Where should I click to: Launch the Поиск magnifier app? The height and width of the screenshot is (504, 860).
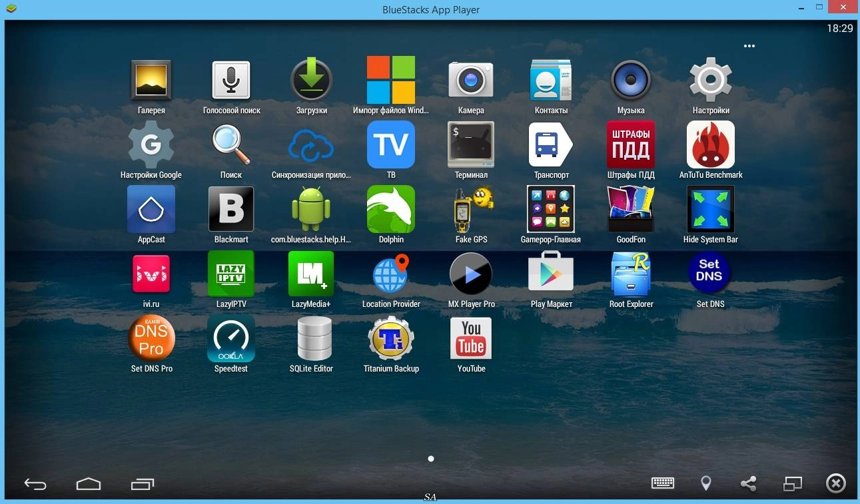231,144
